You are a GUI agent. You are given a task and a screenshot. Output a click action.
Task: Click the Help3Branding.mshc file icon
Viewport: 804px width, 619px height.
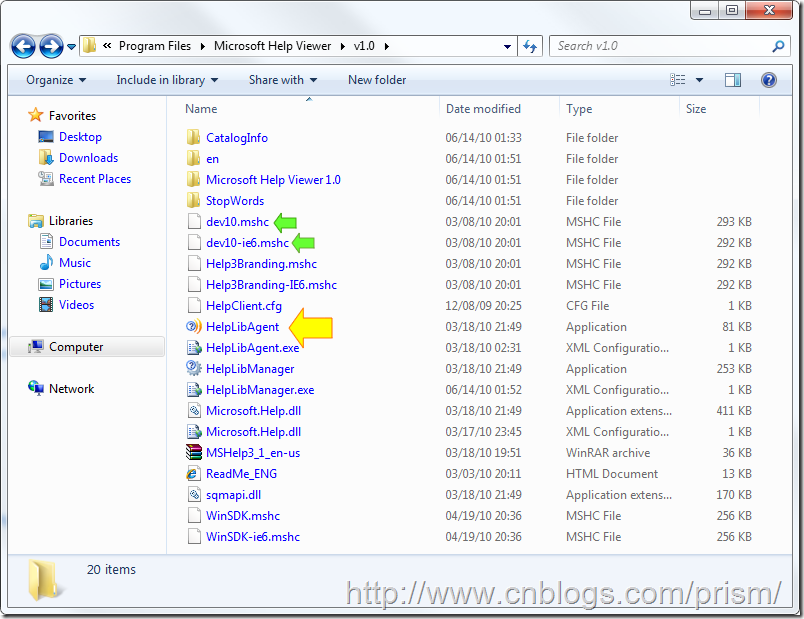click(194, 263)
